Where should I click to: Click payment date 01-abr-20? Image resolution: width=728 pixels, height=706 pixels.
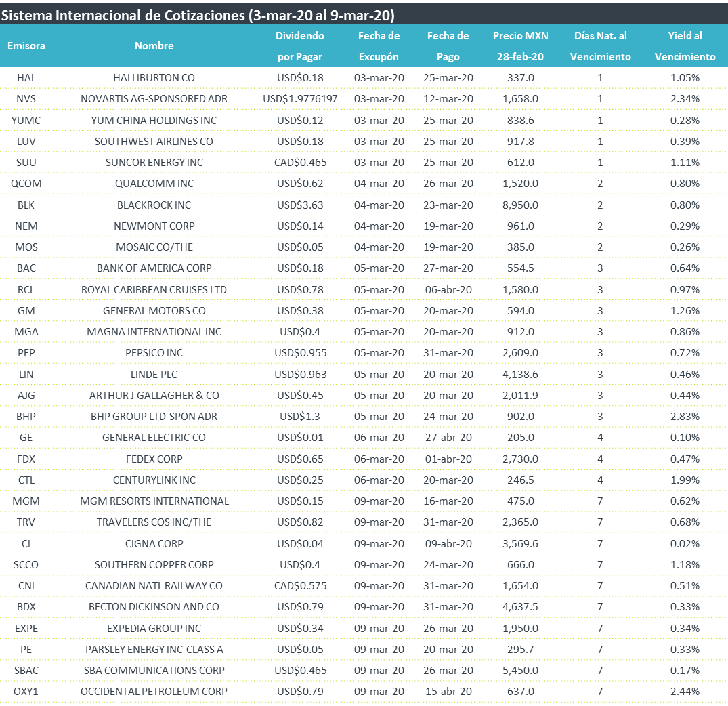click(x=448, y=459)
